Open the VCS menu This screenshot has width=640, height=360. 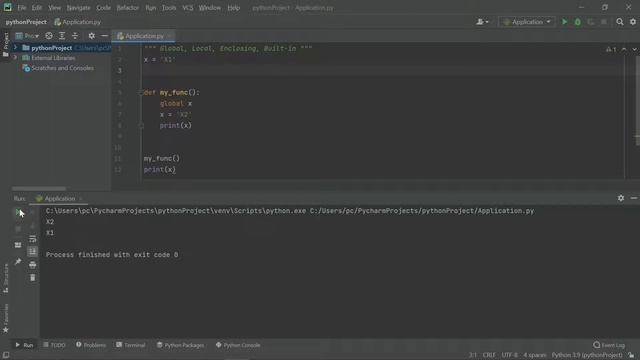click(188, 8)
